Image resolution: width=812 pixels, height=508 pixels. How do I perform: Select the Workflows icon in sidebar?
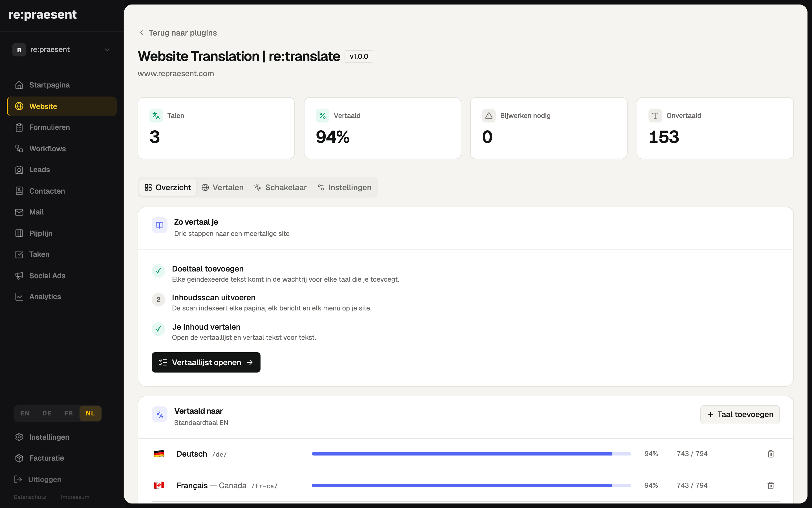click(19, 148)
